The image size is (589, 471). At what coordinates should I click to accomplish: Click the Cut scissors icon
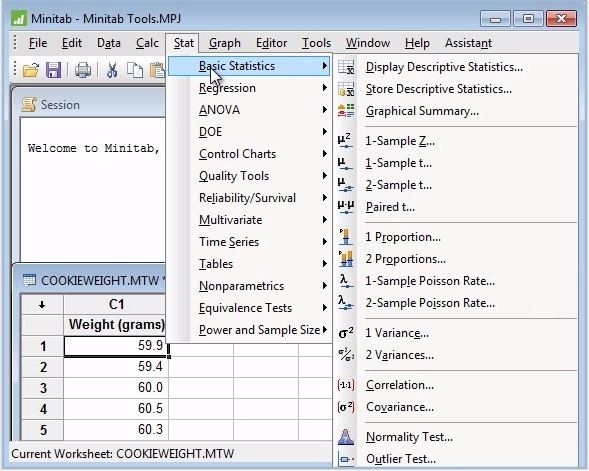coord(112,70)
